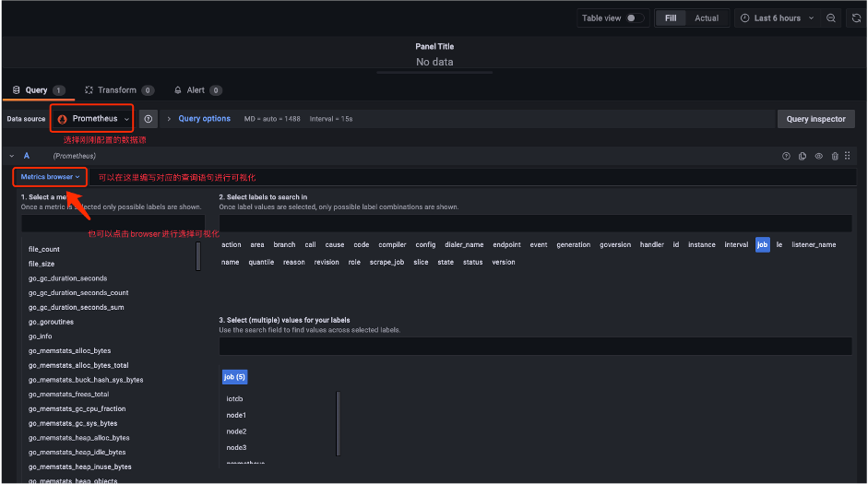Image resolution: width=868 pixels, height=484 pixels.
Task: Collapse the Metrics browser dropdown
Action: tap(51, 176)
